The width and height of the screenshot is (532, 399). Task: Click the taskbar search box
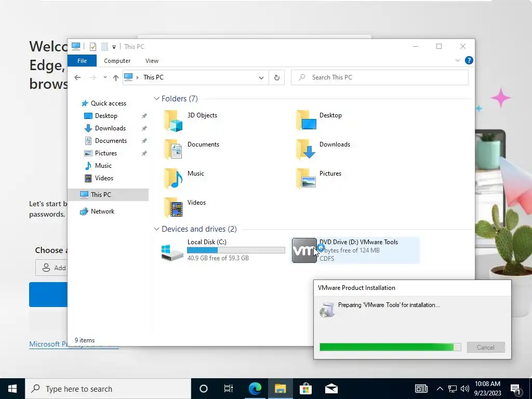pos(108,389)
